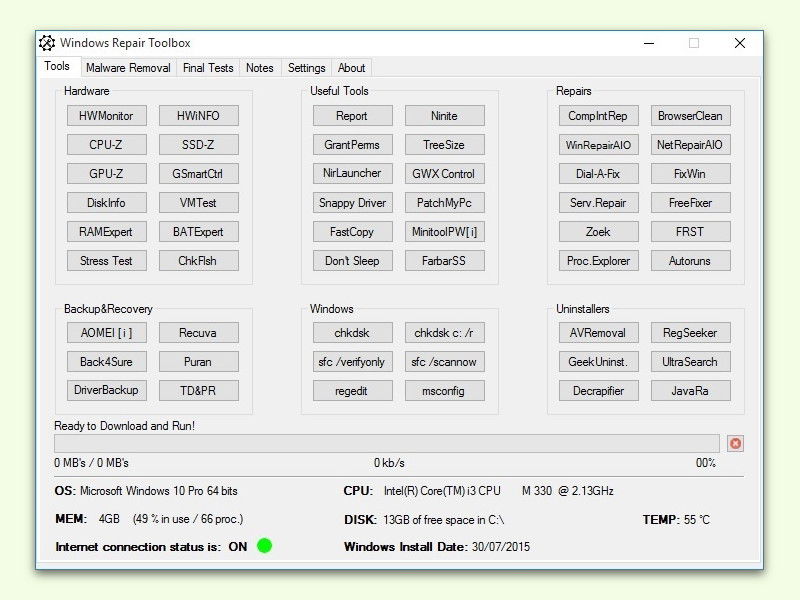Click the Zoek button

coord(598,232)
